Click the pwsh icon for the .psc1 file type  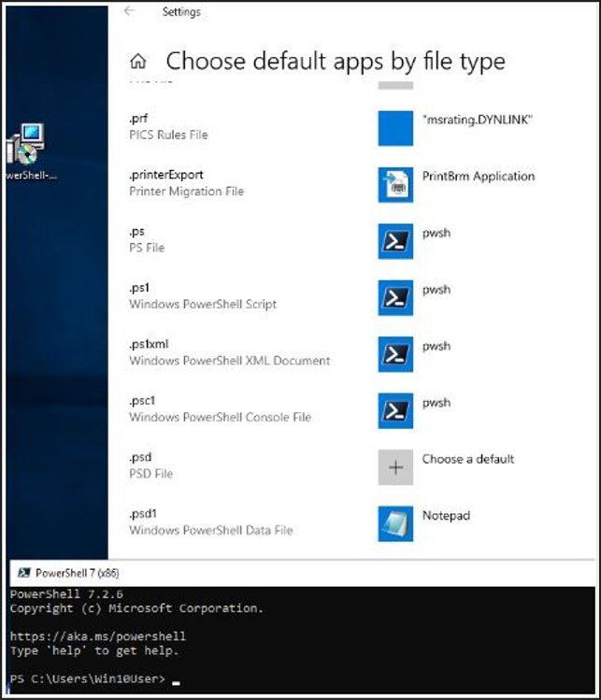coord(395,410)
